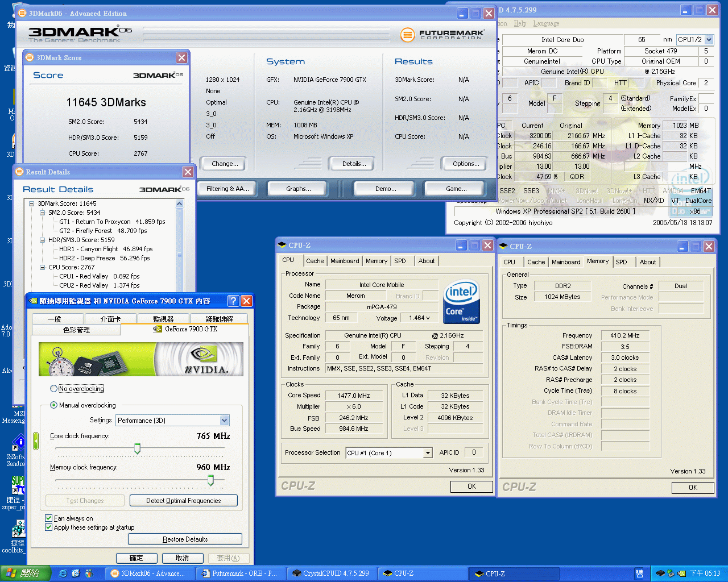Toggle the Fan always on checkbox
Image resolution: width=728 pixels, height=582 pixels.
pos(49,518)
